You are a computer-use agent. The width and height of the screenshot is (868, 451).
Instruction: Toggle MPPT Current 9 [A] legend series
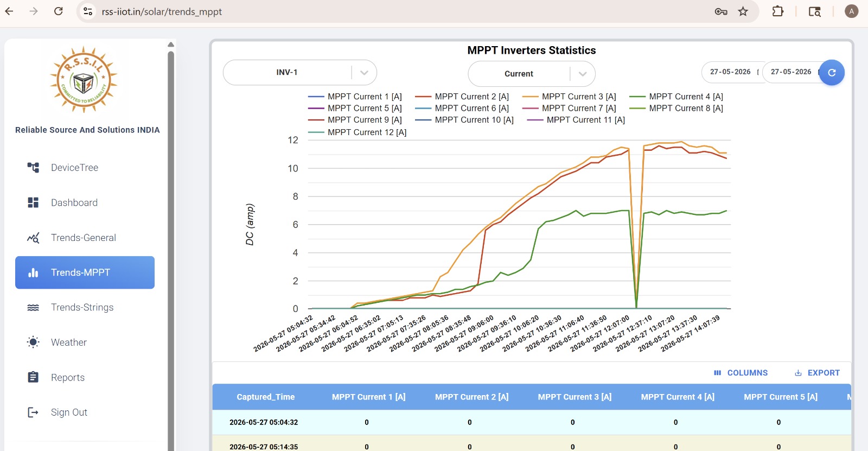pyautogui.click(x=355, y=120)
